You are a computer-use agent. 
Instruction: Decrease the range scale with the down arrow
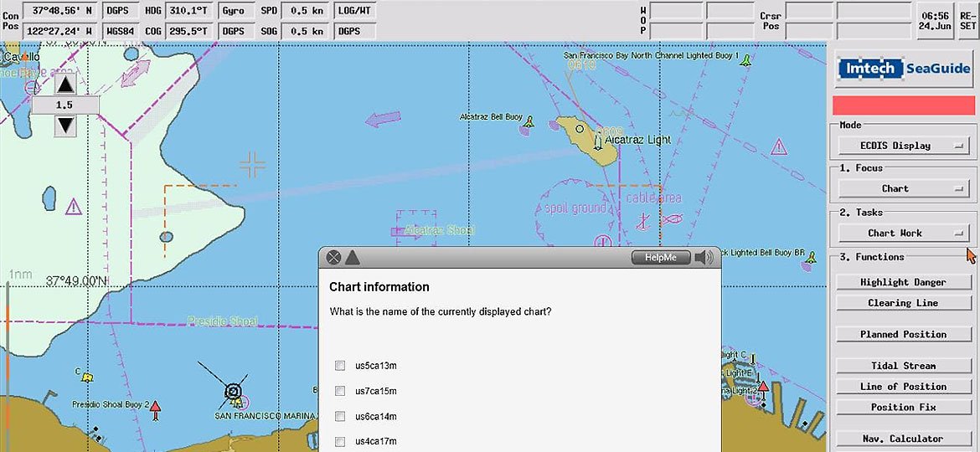[x=65, y=126]
